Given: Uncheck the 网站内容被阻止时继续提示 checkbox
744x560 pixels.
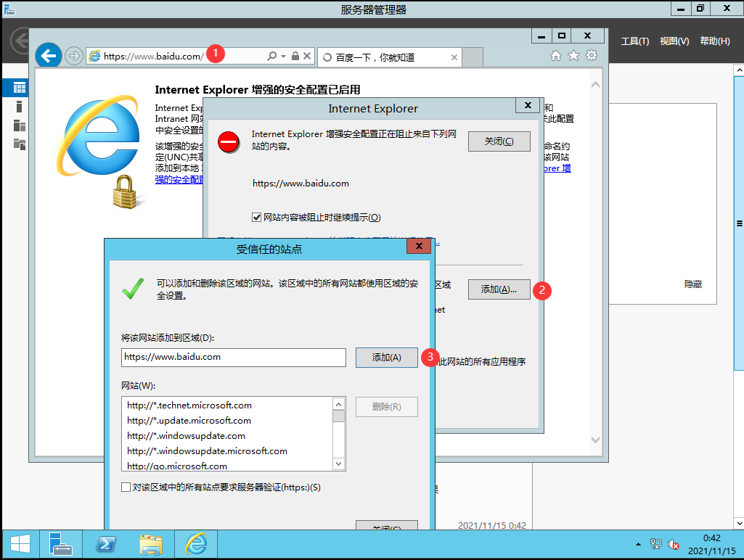Looking at the screenshot, I should [x=257, y=218].
